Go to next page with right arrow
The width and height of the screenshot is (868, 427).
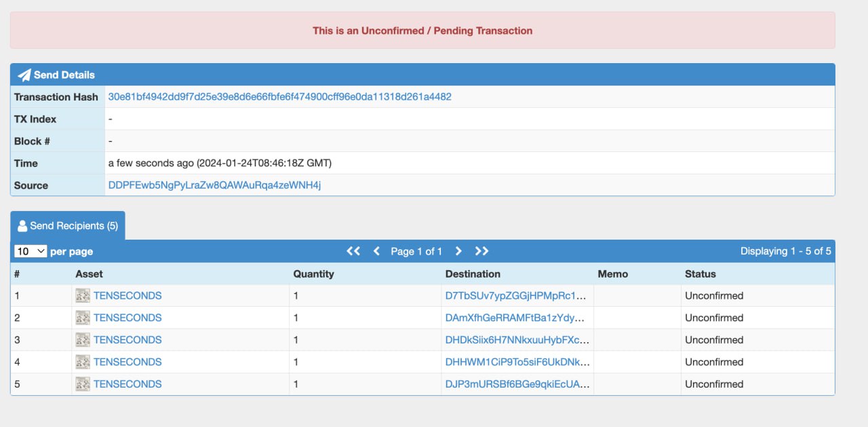[458, 251]
